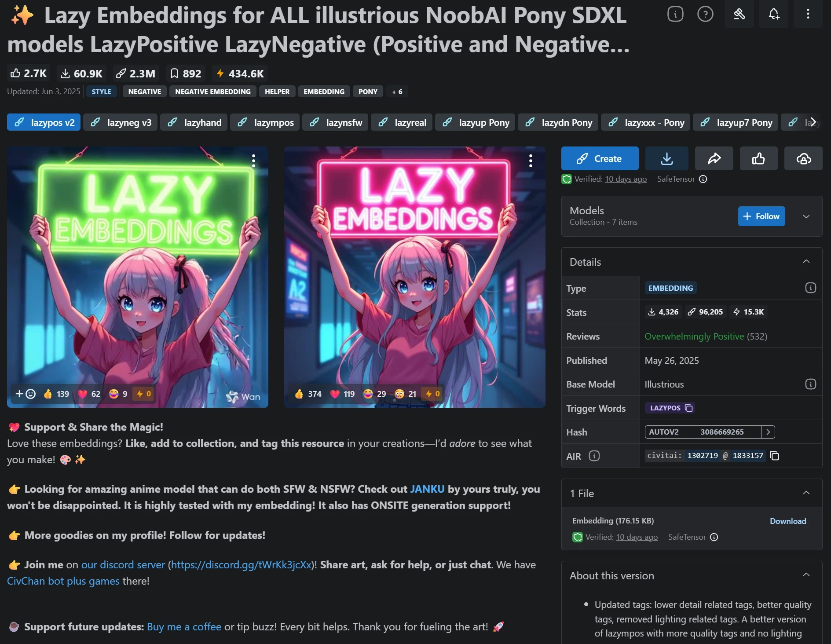This screenshot has width=831, height=644.
Task: Copy the AIR identifier with copy icon
Action: coord(775,456)
